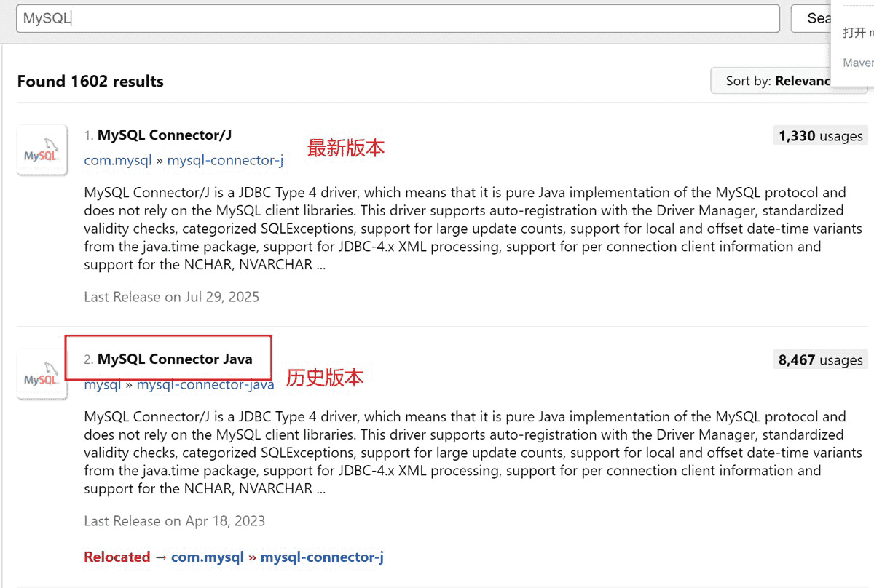Open the MySQL Connector/J result title
Image resolution: width=874 pixels, height=588 pixels.
164,135
